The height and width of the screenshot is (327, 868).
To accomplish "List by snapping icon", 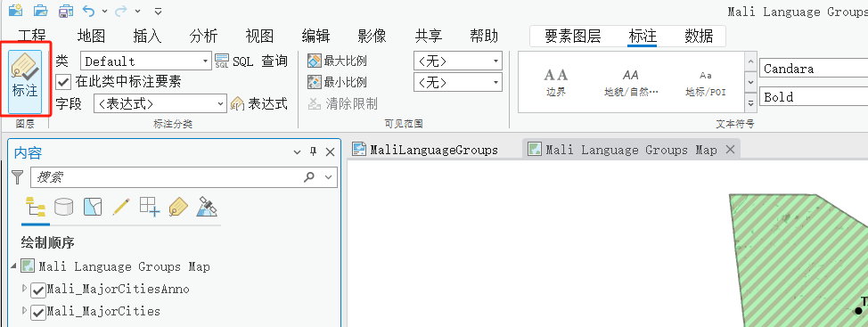I will (x=150, y=207).
